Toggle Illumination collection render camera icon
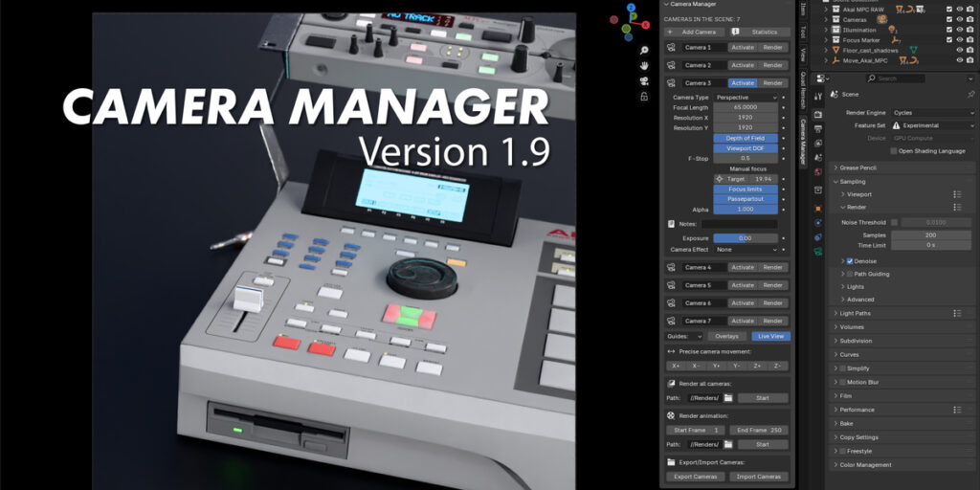 coord(970,30)
